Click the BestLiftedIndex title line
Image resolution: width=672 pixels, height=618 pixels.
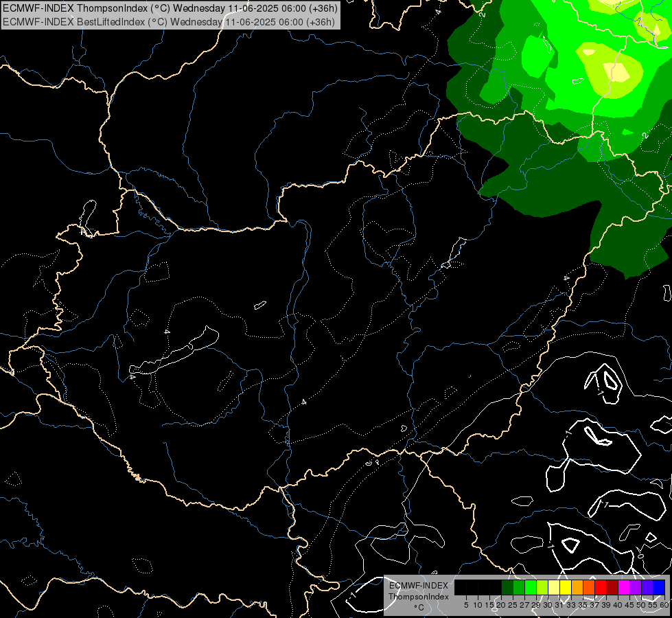(x=169, y=21)
